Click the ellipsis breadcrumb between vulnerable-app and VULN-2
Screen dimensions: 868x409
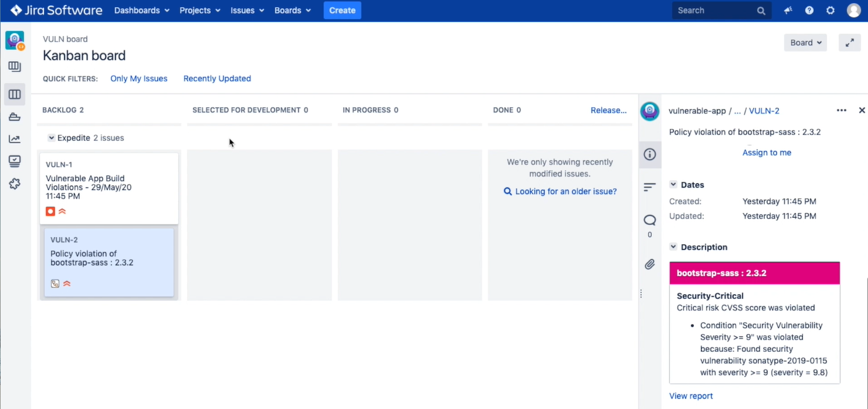[738, 111]
